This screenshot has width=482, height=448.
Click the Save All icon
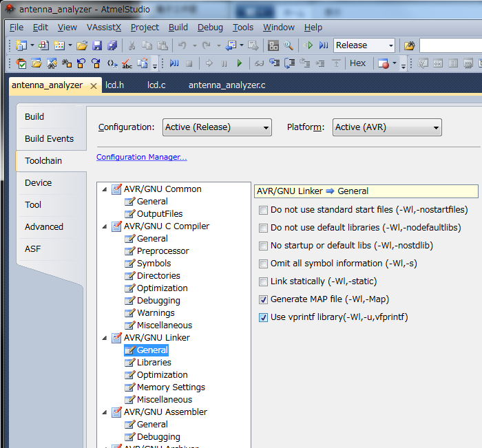tap(112, 45)
